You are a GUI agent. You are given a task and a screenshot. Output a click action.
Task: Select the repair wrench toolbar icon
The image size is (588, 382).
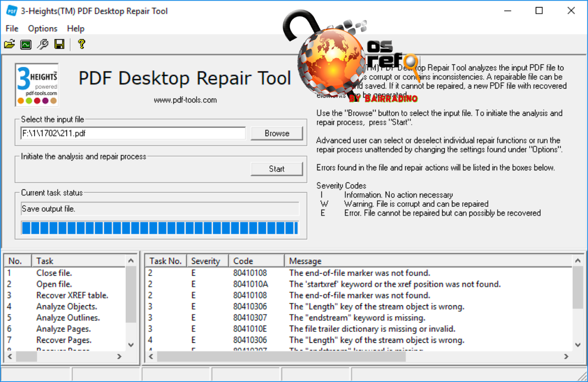43,45
